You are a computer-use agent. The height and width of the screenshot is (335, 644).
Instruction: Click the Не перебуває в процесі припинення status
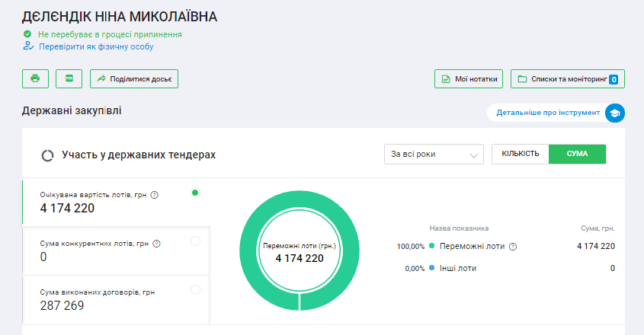(110, 34)
